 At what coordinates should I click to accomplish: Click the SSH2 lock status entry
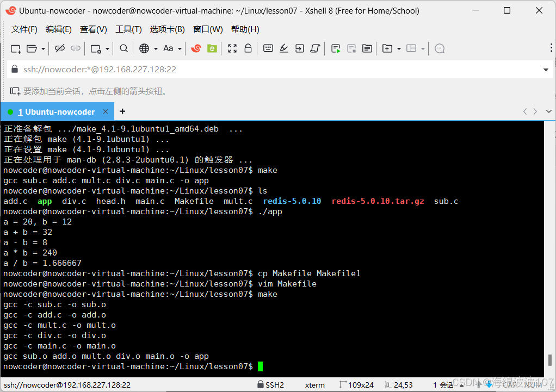click(x=271, y=385)
